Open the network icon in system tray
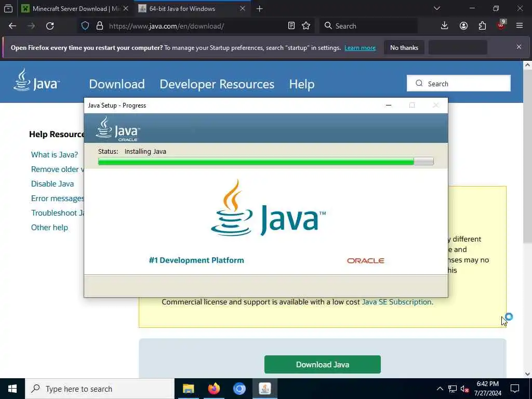 coord(453,389)
